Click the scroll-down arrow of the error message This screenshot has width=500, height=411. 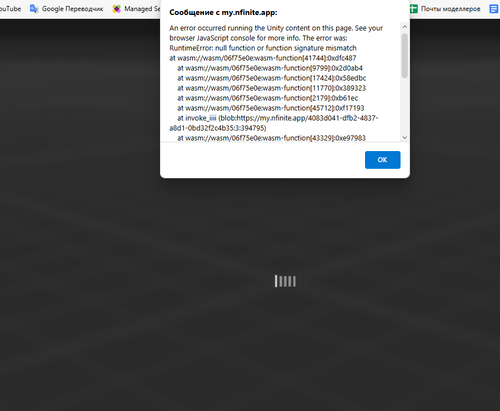[x=405, y=137]
